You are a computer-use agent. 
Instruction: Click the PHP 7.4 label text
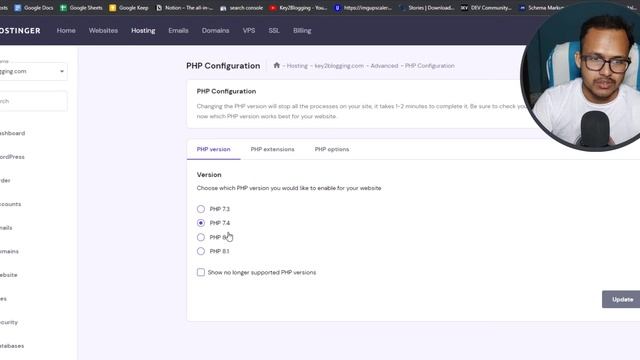coord(220,223)
